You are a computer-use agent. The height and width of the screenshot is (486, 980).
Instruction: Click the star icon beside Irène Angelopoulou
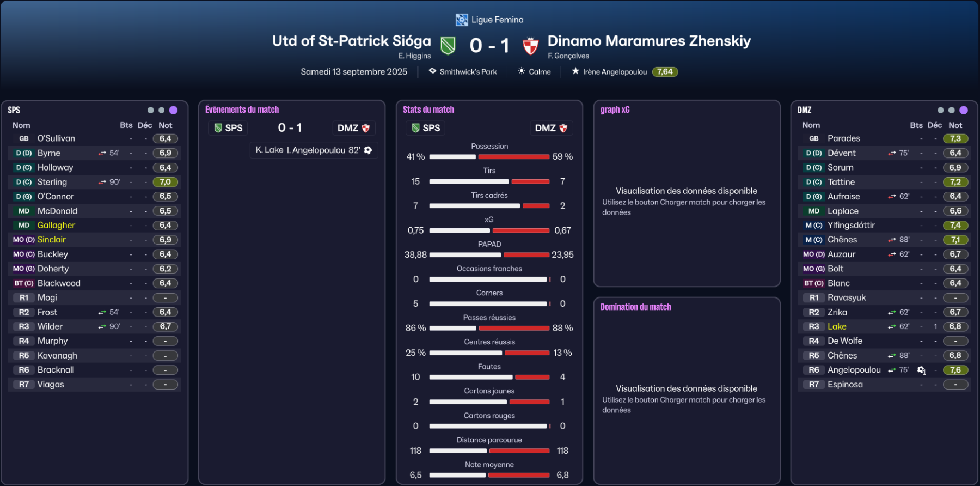[575, 71]
